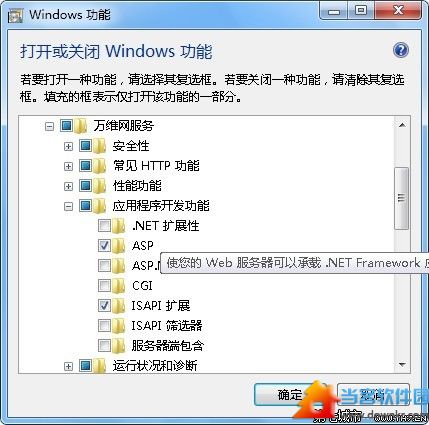Expand the 常见 HTTP 功能 node
Viewport: 429px width, 425px height.
(x=68, y=166)
